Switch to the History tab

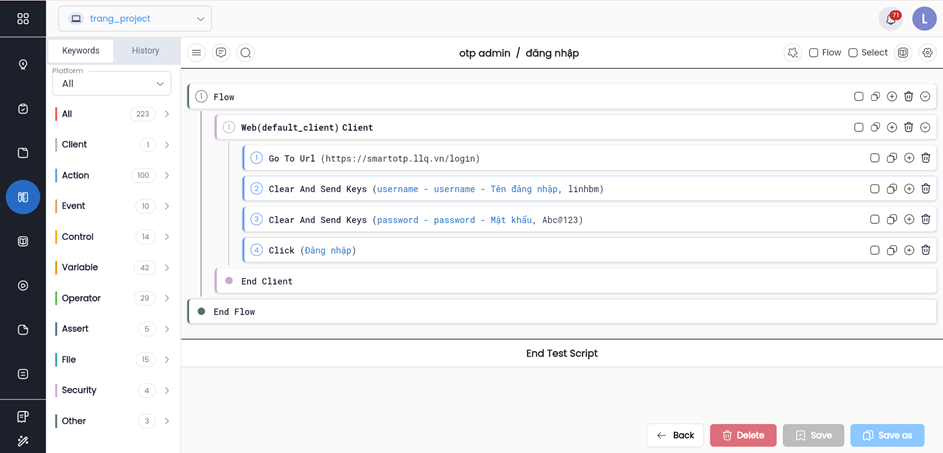145,51
